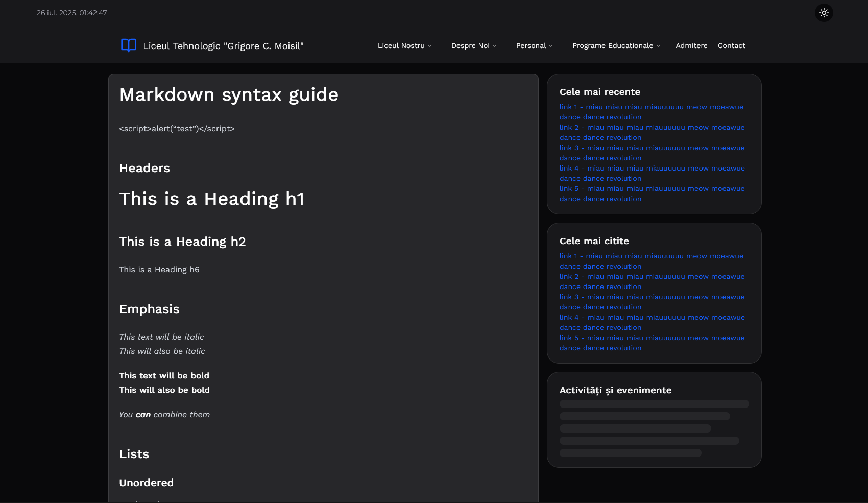This screenshot has height=503, width=868.
Task: Expand the Despre Noi menu
Action: click(x=474, y=45)
